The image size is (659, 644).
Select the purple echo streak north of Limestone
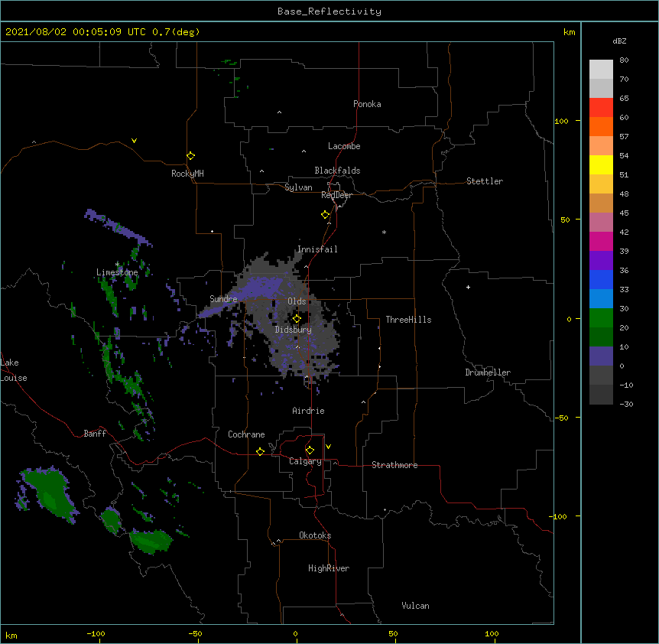click(x=118, y=227)
